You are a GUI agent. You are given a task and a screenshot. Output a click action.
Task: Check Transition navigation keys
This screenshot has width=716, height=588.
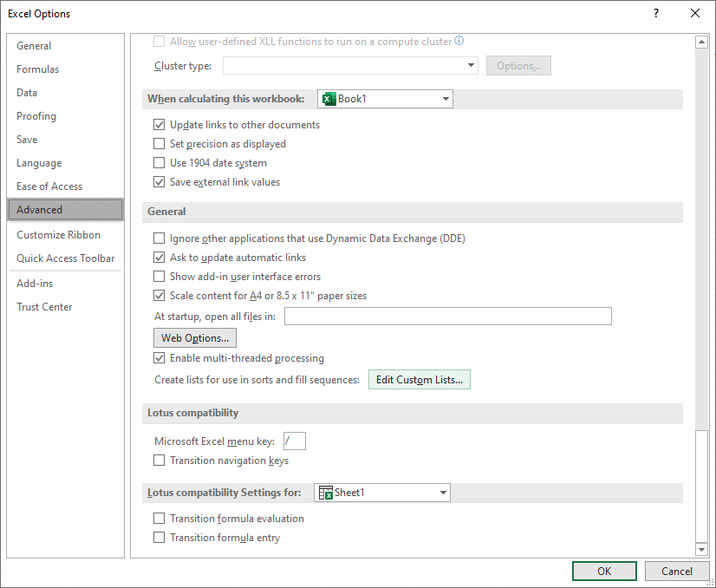tap(159, 460)
